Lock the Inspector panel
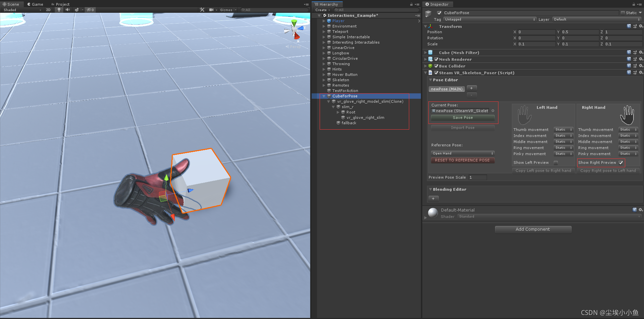Image resolution: width=644 pixels, height=319 pixels. 634,4
